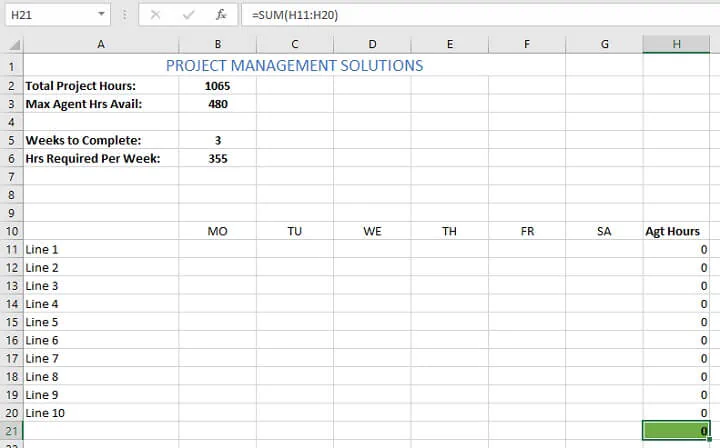The height and width of the screenshot is (448, 720).
Task: Click the 'Line 7' cell
Action: pos(101,358)
